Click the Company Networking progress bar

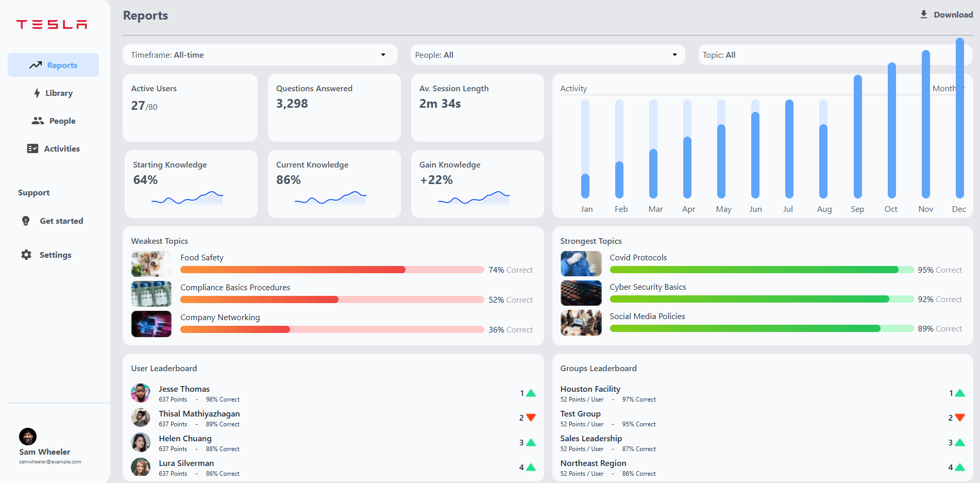pos(332,329)
